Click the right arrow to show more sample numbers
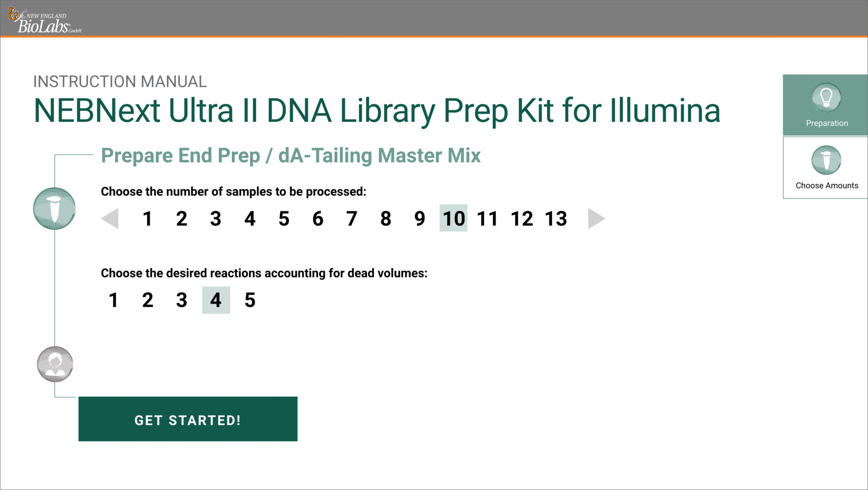 (x=598, y=219)
